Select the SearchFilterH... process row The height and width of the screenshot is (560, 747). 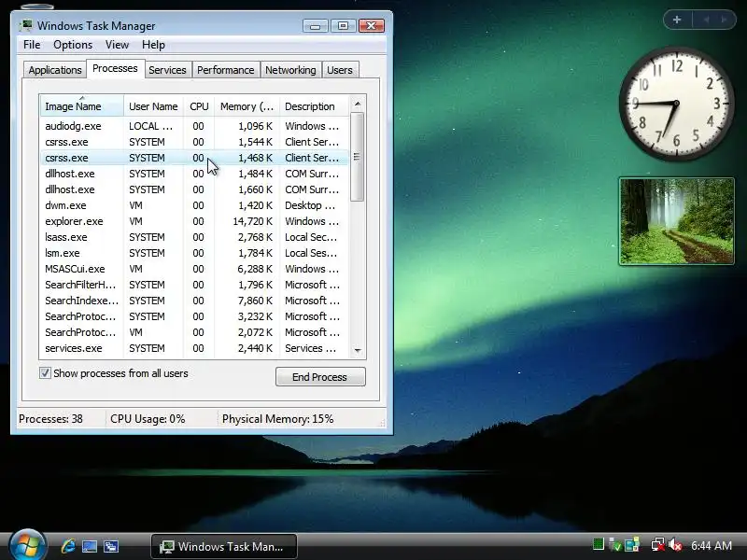point(194,285)
